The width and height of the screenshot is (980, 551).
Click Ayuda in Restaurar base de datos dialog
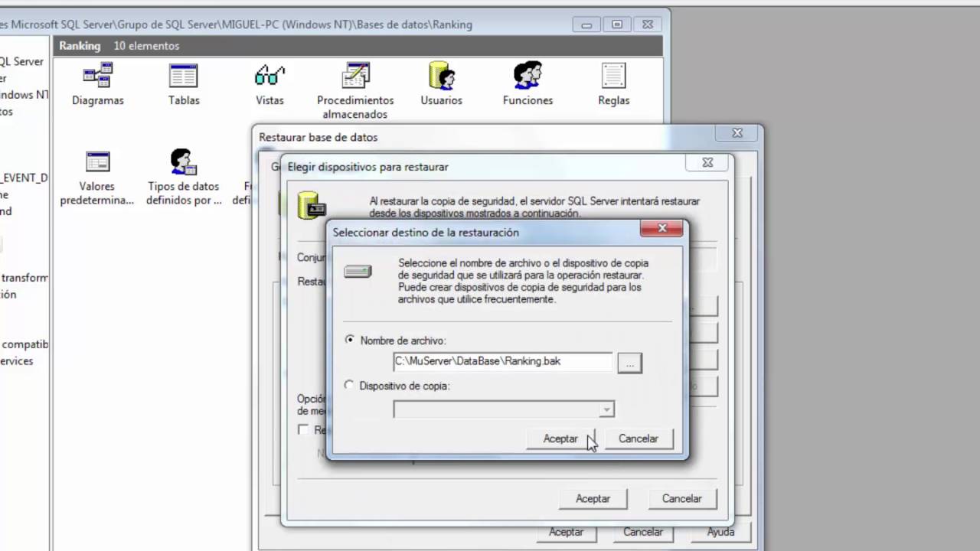pyautogui.click(x=720, y=532)
